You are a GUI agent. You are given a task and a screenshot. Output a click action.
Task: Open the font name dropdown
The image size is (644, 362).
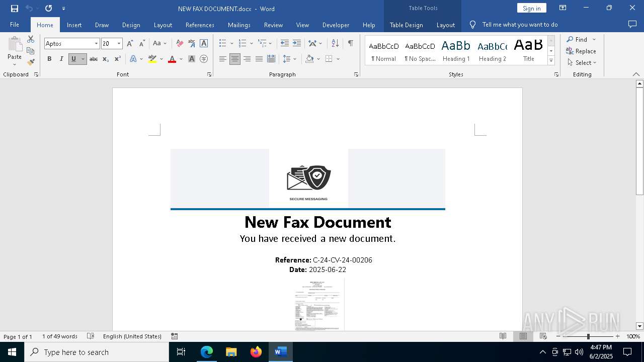tap(96, 44)
